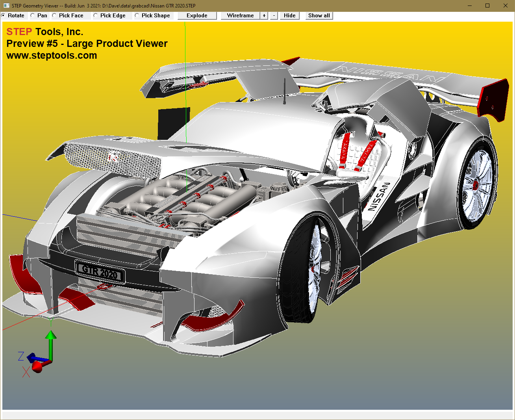This screenshot has height=420, width=515.
Task: Click the www.steptools.com text
Action: point(52,55)
